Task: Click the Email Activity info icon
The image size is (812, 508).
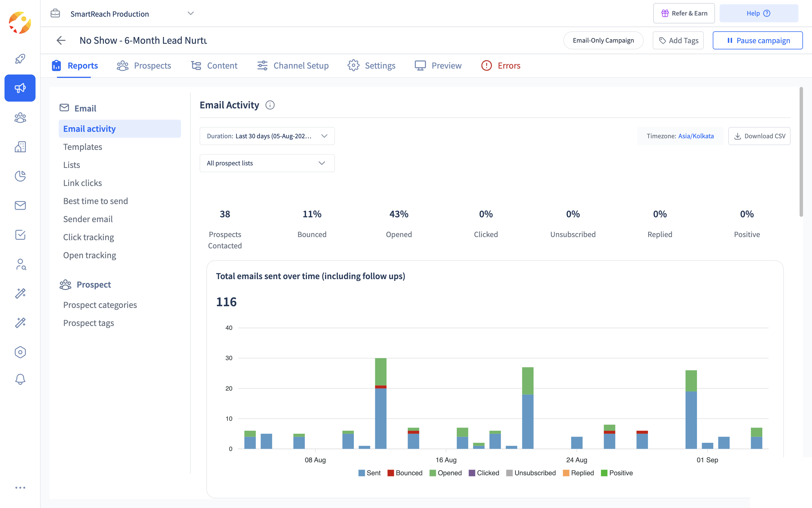Action: pos(270,105)
